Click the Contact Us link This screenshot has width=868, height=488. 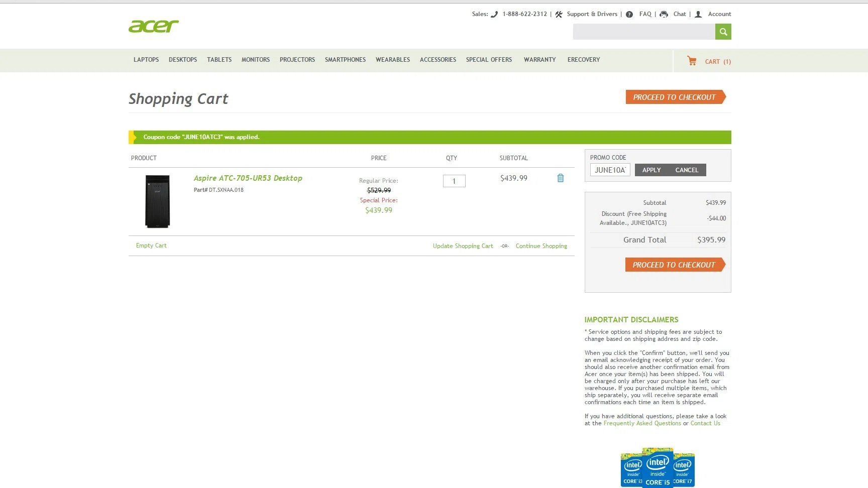pos(705,423)
